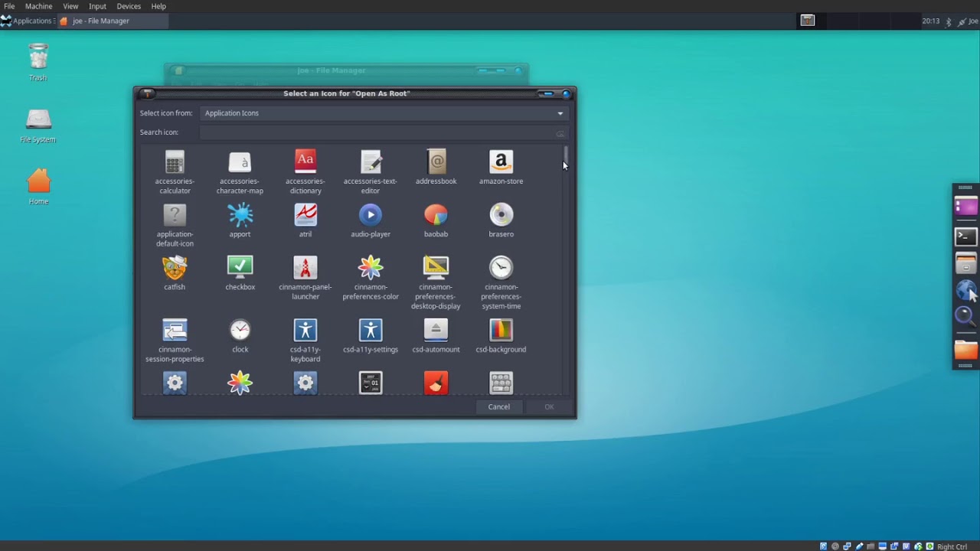The height and width of the screenshot is (551, 980).
Task: Open the 'Select icon from' dropdown
Action: click(383, 113)
